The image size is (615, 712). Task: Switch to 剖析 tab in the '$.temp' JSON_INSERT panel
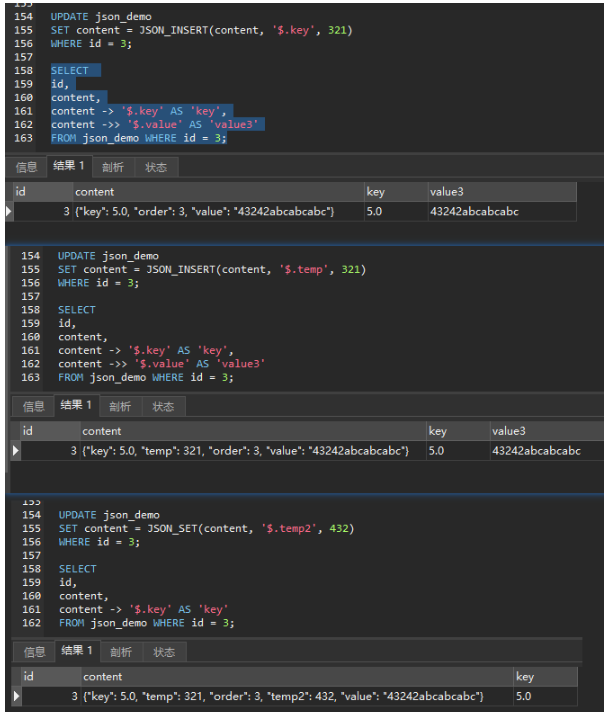120,406
